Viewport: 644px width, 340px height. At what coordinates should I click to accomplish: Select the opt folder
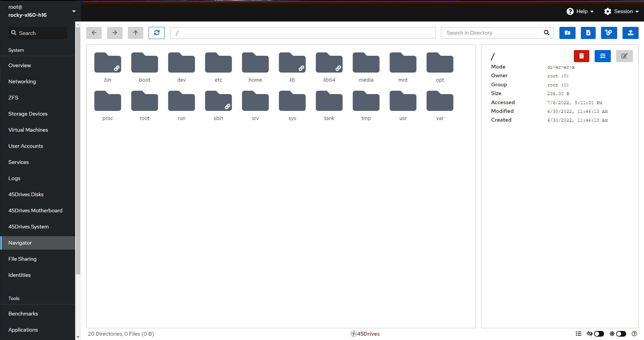pos(440,67)
